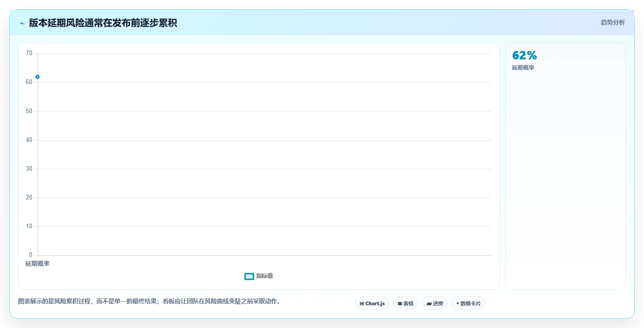
Task: Click 延期概率 label under 62%
Action: [x=523, y=68]
